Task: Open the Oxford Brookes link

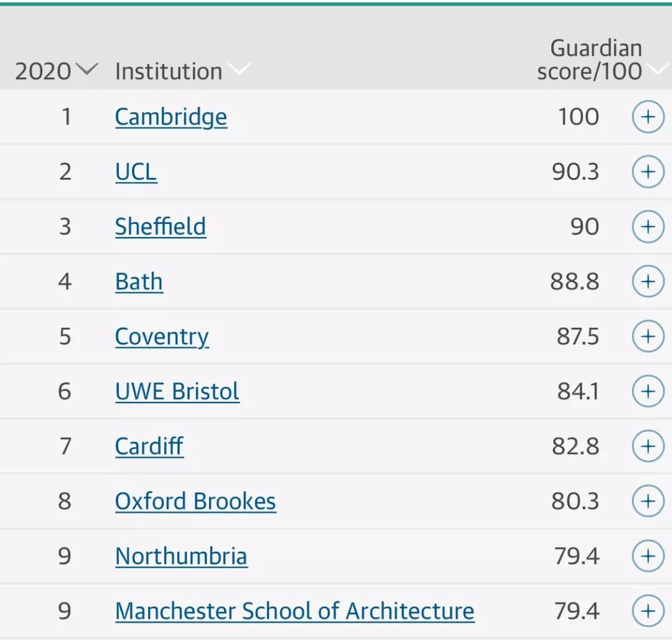Action: [x=195, y=501]
